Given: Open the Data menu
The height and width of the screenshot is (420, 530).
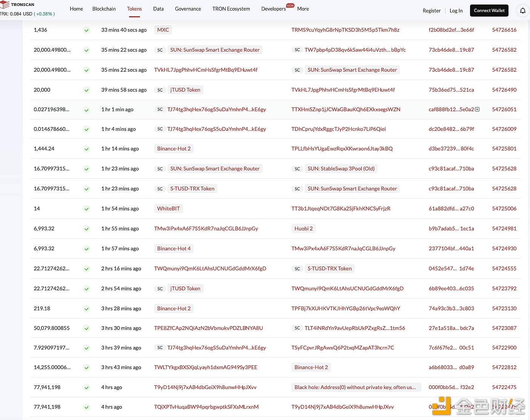Looking at the screenshot, I should click(x=158, y=9).
